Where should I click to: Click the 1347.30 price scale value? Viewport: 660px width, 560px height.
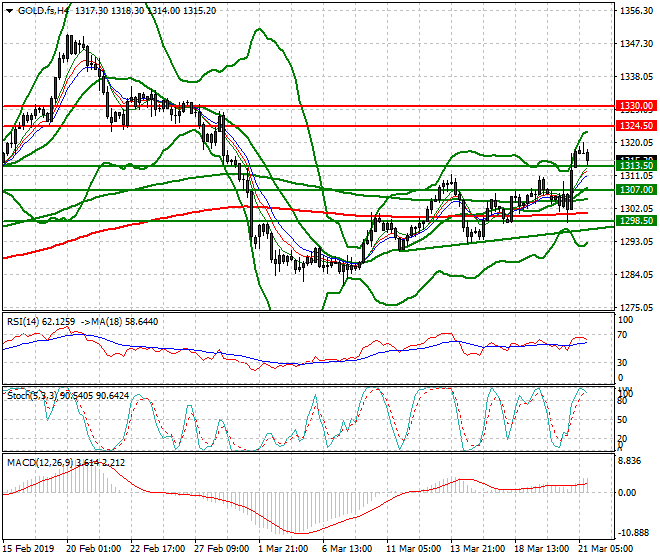[x=636, y=44]
